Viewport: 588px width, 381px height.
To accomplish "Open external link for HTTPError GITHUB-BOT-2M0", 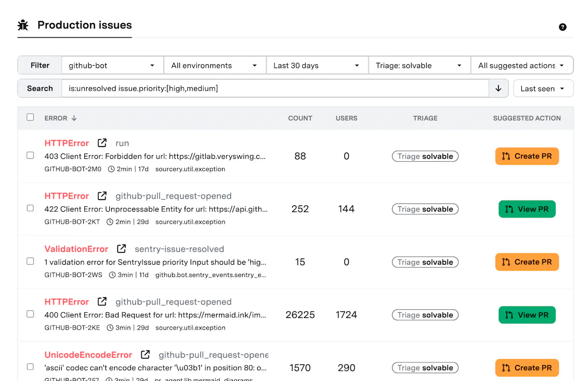I will tap(102, 143).
